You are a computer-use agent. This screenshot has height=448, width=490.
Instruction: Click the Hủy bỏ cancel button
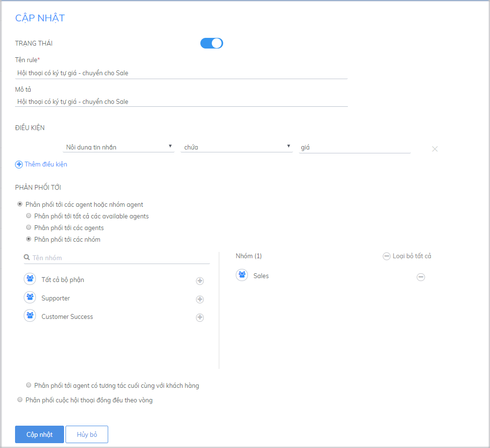click(x=87, y=434)
